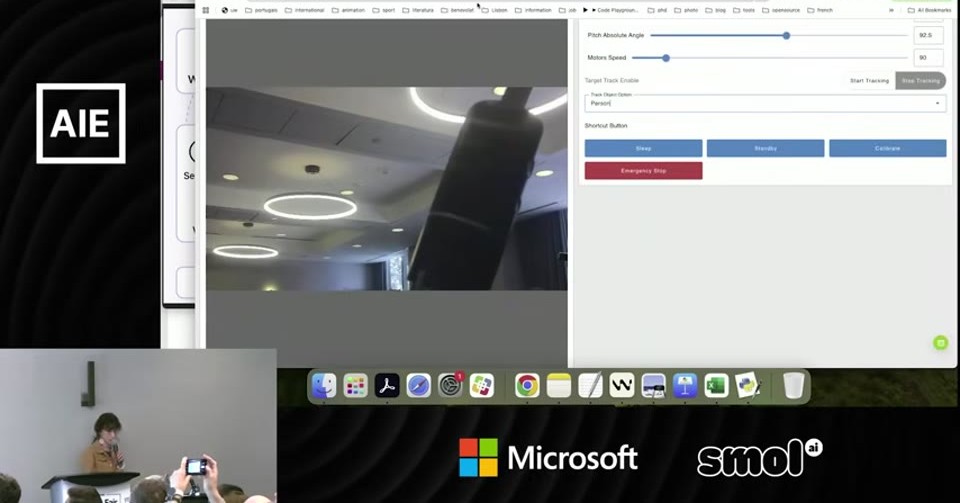Open Safari from the dock
The height and width of the screenshot is (503, 960).
[x=419, y=386]
